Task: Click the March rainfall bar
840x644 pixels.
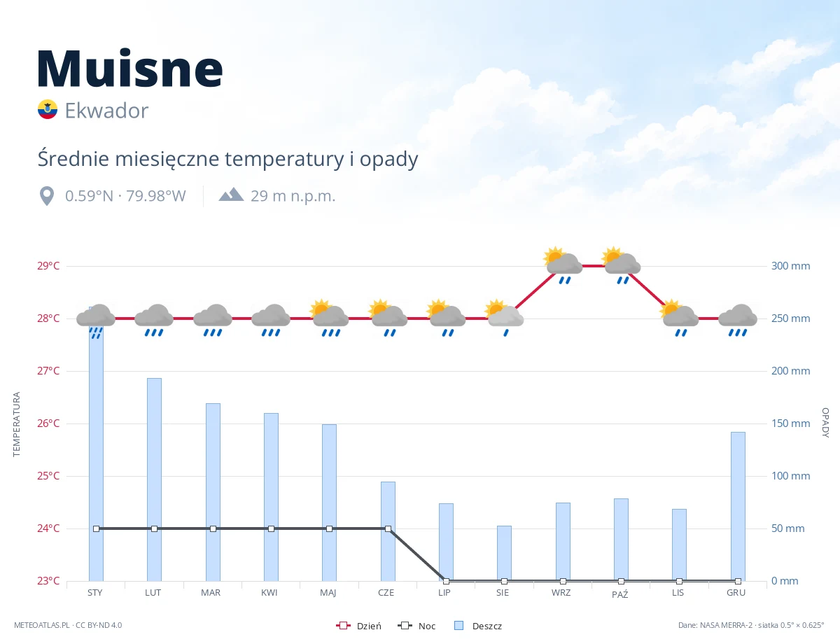Action: [x=213, y=492]
